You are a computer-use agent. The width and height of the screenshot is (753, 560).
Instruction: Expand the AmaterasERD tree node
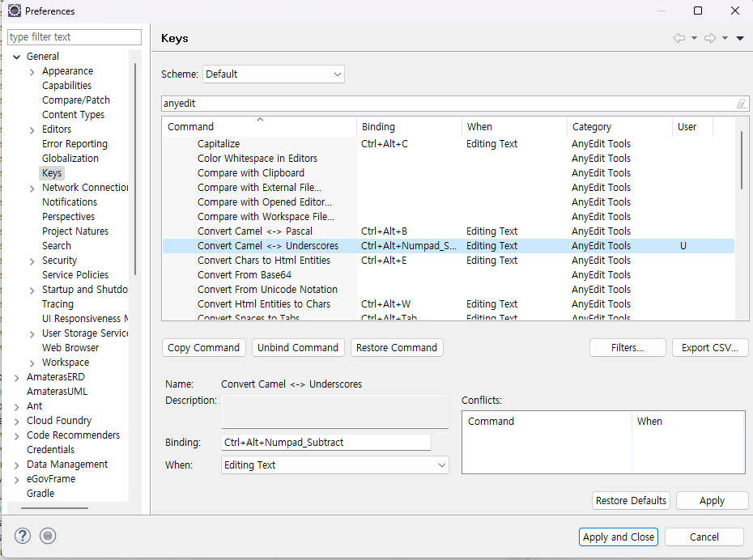[16, 378]
